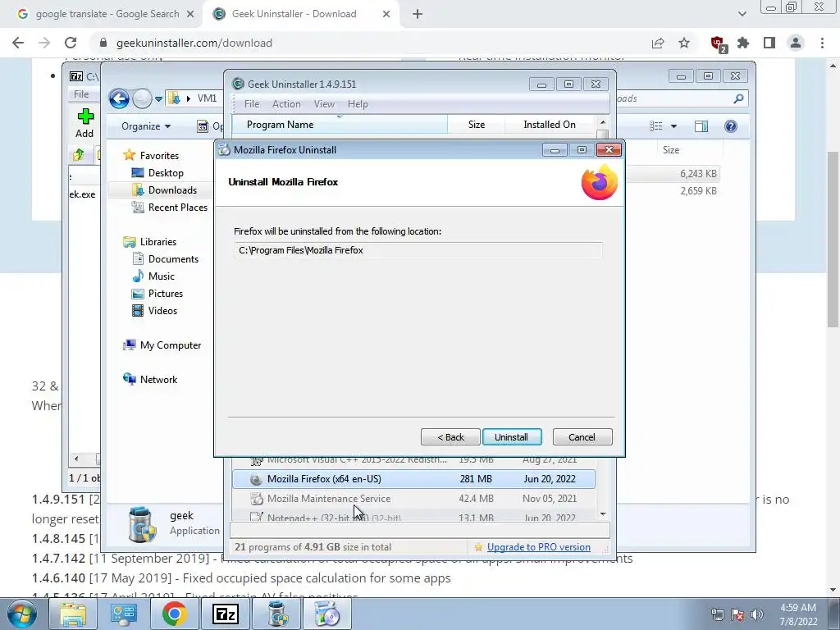
Task: Open Recent Places in Explorer sidebar
Action: pyautogui.click(x=177, y=208)
